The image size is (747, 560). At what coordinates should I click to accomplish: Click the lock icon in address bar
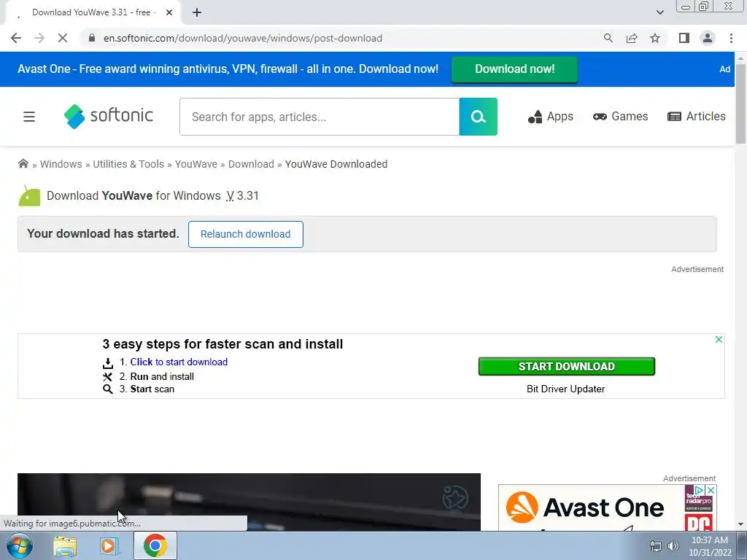92,38
